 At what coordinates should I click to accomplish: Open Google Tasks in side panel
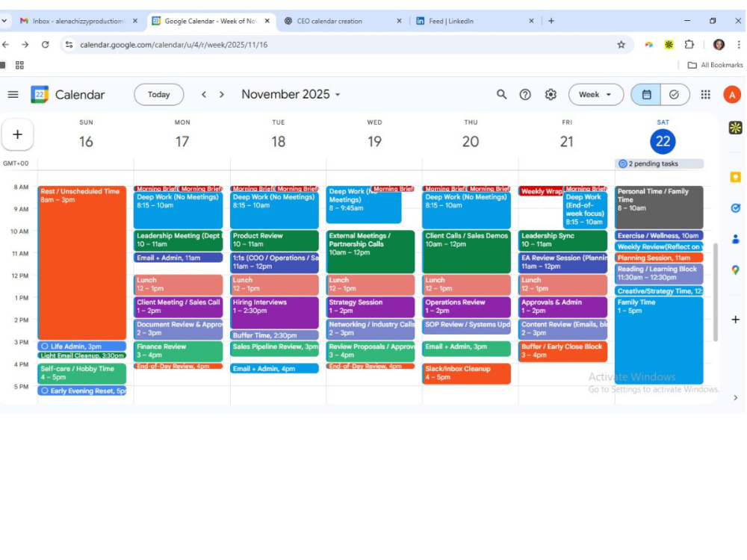pos(735,208)
